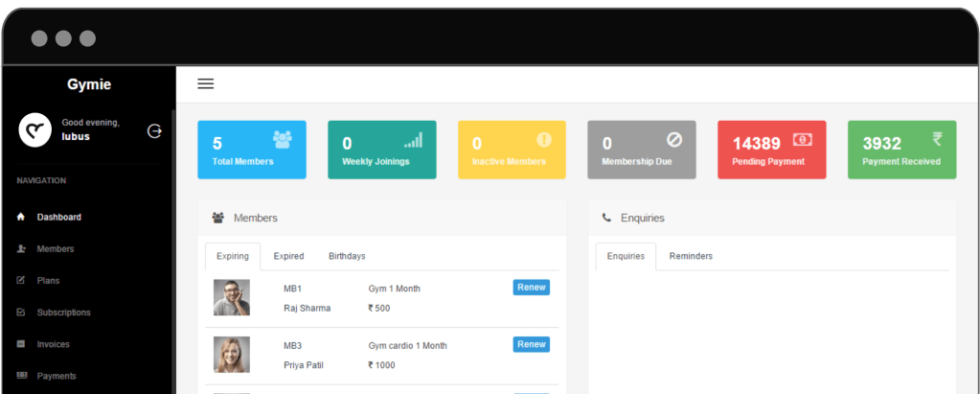Click Raj Sharma's photo thumbnail
Viewport: 980px width, 394px height.
pos(231,298)
